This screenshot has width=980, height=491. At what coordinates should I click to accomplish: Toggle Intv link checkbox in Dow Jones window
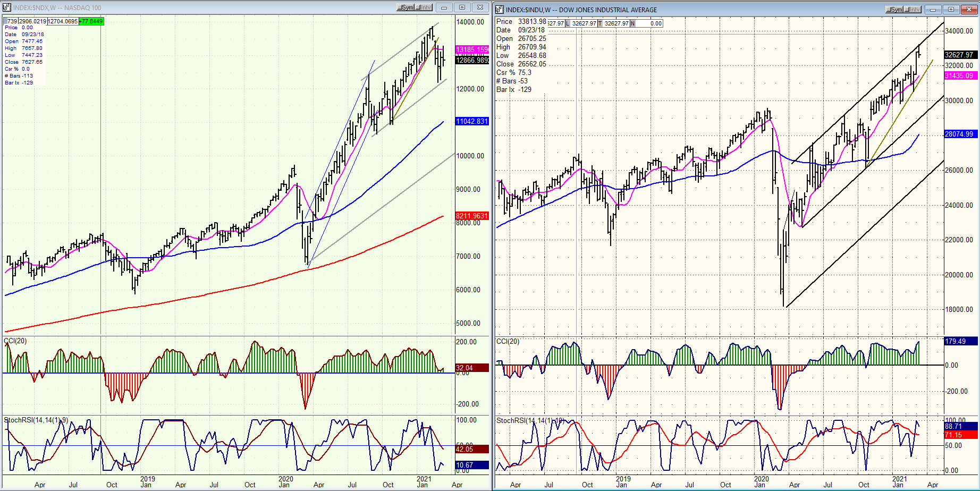click(x=907, y=10)
